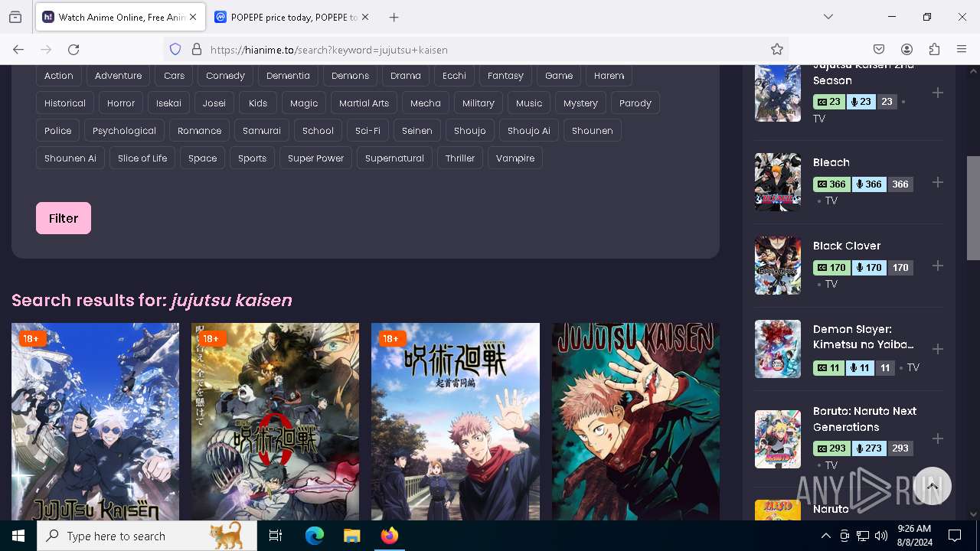Toggle the Martial Arts genre filter
The width and height of the screenshot is (980, 551).
pos(364,103)
